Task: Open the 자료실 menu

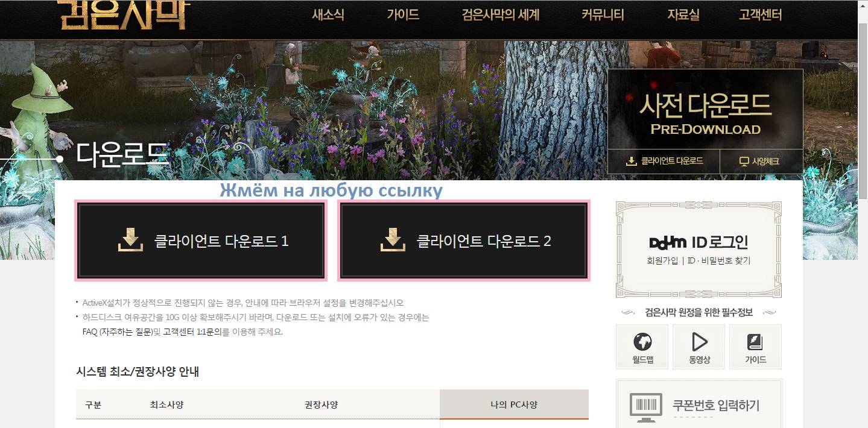Action: [683, 15]
